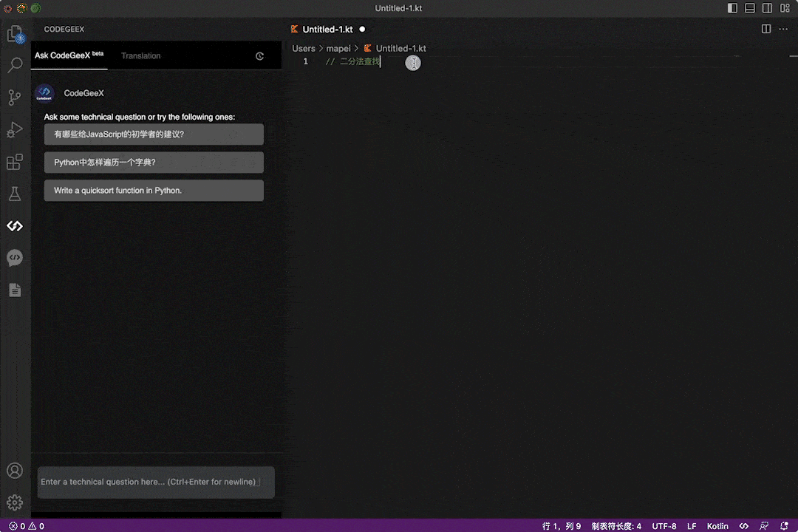798x532 pixels.
Task: Open the document page icon view
Action: click(15, 290)
